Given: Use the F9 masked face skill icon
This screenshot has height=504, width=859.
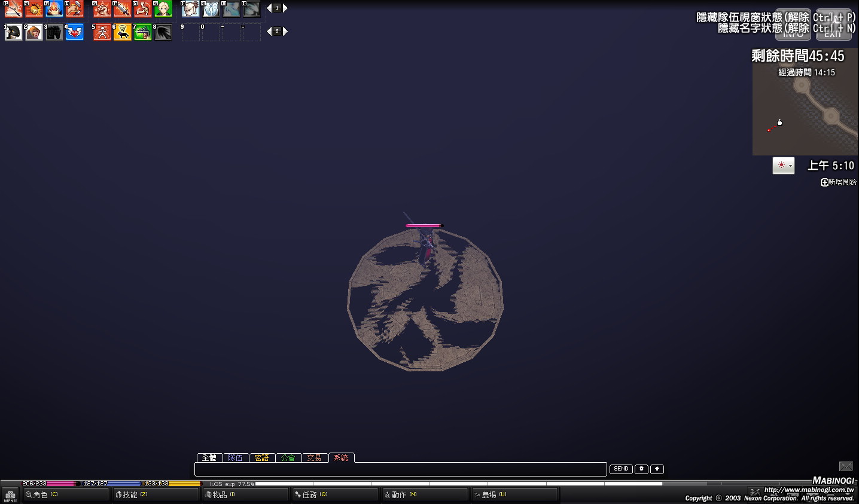Looking at the screenshot, I should [x=190, y=9].
